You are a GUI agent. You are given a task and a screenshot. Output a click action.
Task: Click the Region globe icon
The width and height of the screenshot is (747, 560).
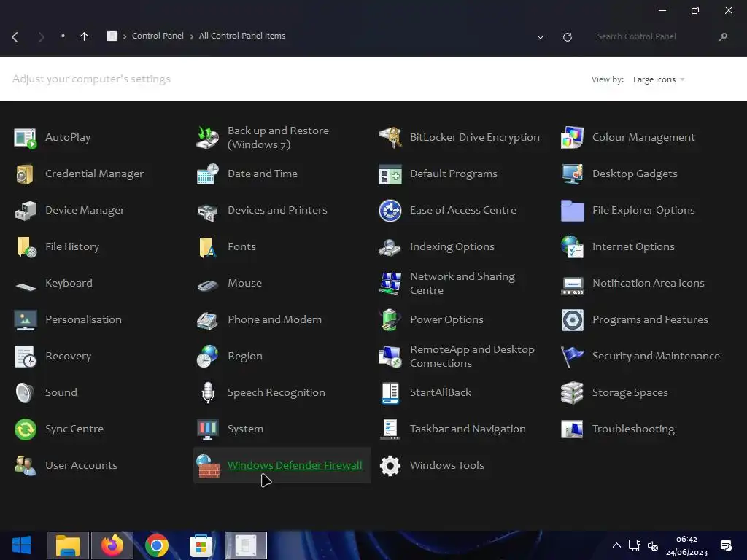[208, 357]
